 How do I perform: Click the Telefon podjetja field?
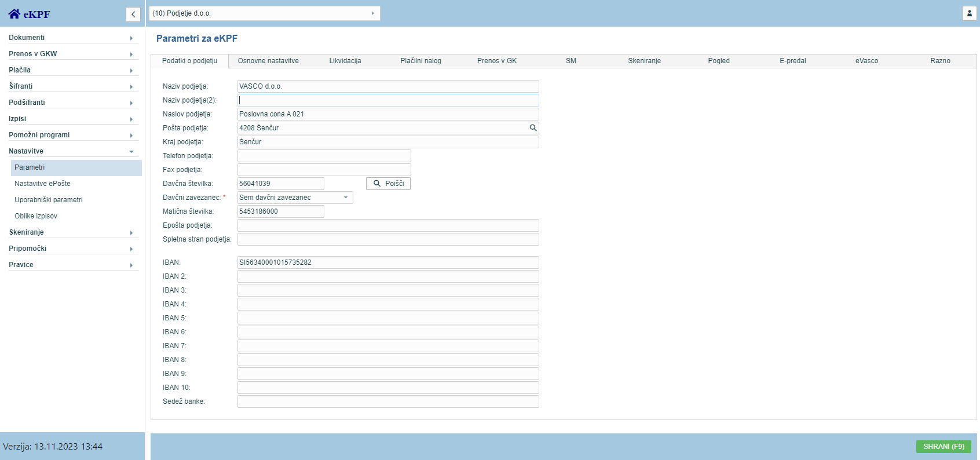click(x=324, y=156)
